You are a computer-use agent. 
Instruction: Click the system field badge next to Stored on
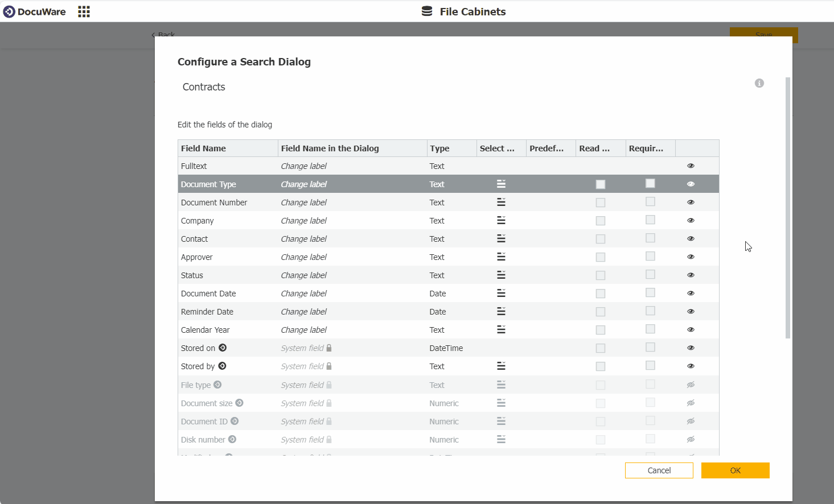click(x=223, y=348)
